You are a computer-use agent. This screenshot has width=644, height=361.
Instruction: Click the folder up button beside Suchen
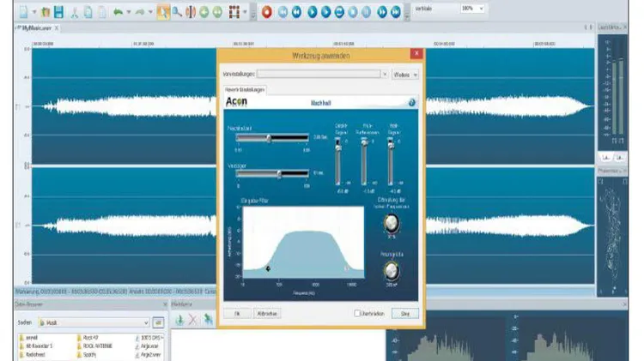click(158, 323)
